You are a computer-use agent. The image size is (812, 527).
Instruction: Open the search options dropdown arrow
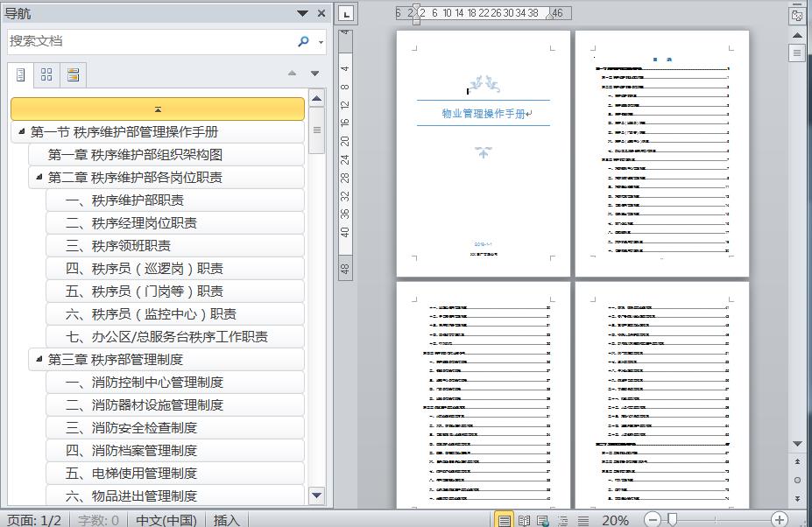coord(321,42)
